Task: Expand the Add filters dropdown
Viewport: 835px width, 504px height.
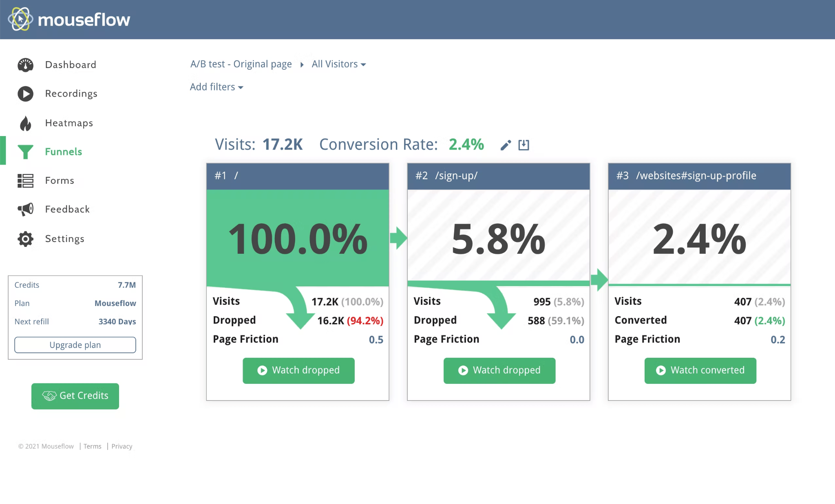Action: 216,87
